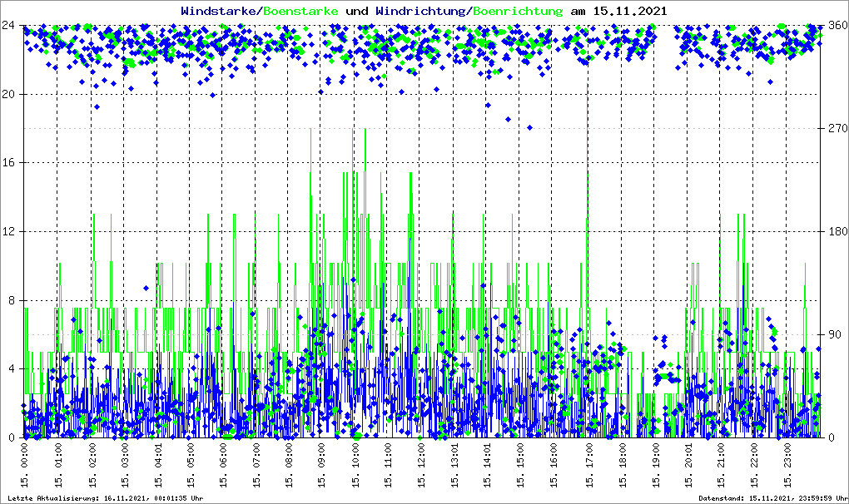Screen dimensions: 849x504
Task: Click the '12' wind speed axis label
Action: [x=8, y=231]
